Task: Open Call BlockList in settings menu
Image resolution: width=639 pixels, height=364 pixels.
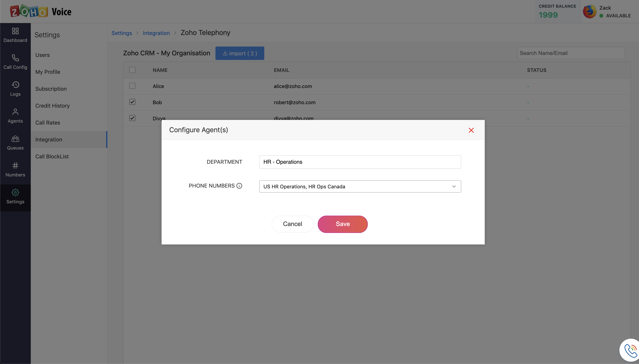Action: coord(52,156)
